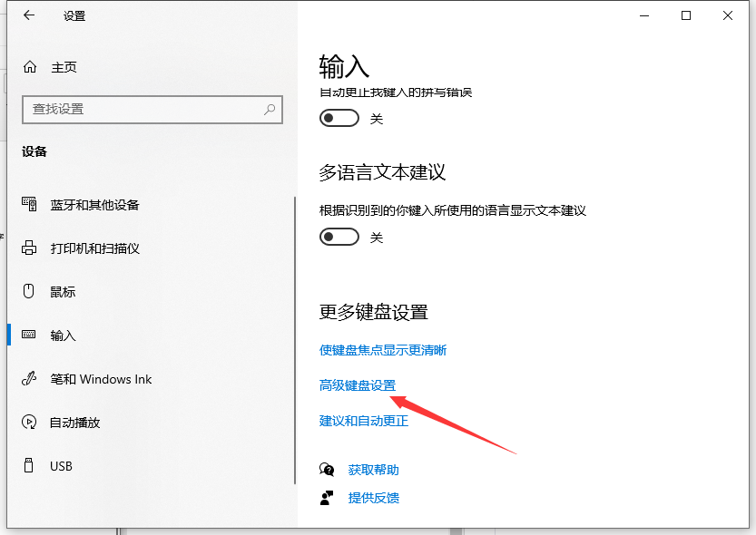Click the mouse (鼠标) icon

pos(29,292)
